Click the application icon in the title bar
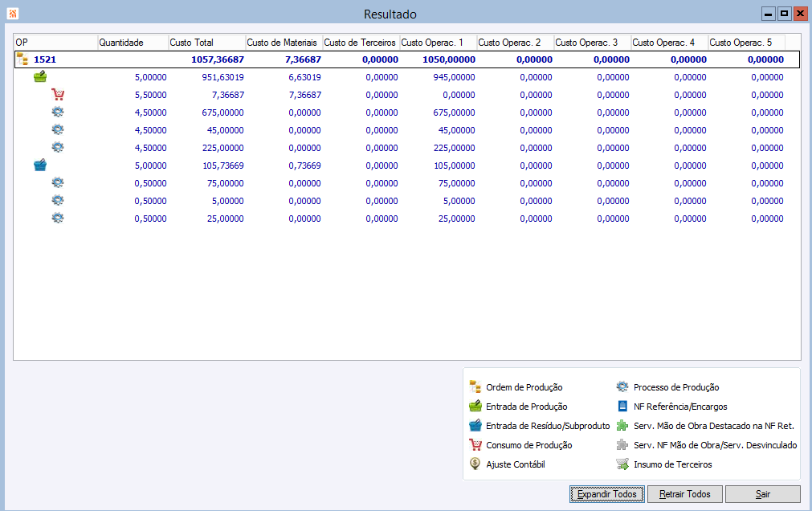812x511 pixels. [x=12, y=14]
